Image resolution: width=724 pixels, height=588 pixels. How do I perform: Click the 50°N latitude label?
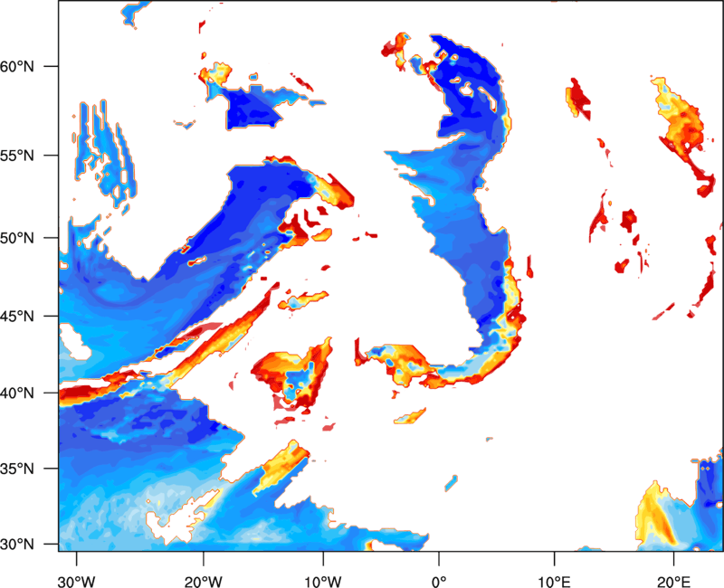[x=17, y=238]
